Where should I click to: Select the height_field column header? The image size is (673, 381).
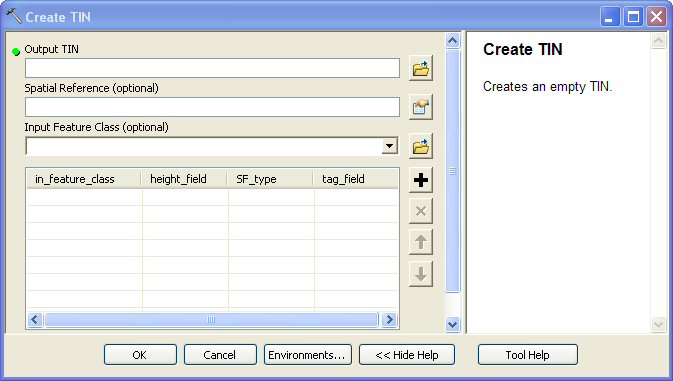(184, 179)
